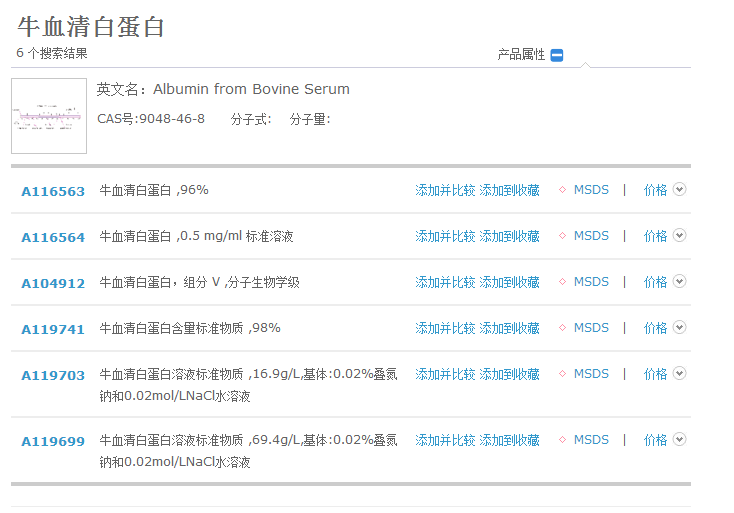
Task: Open product A119699 details
Action: pyautogui.click(x=53, y=441)
